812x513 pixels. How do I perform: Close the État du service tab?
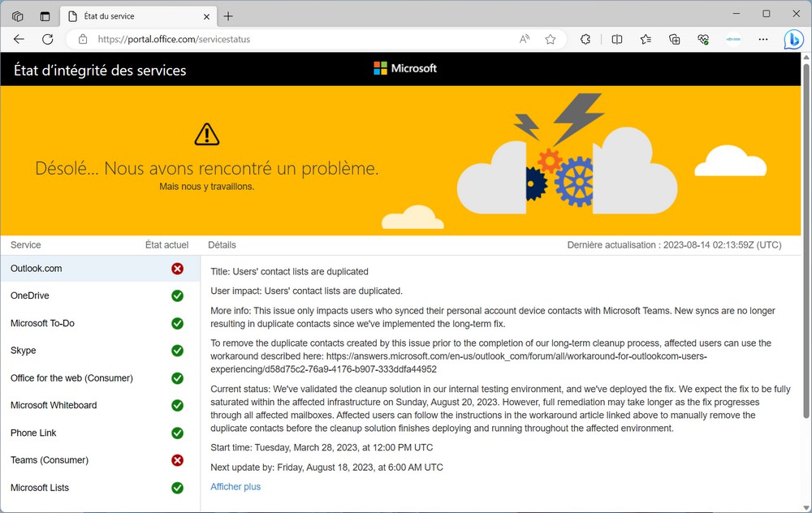[206, 16]
